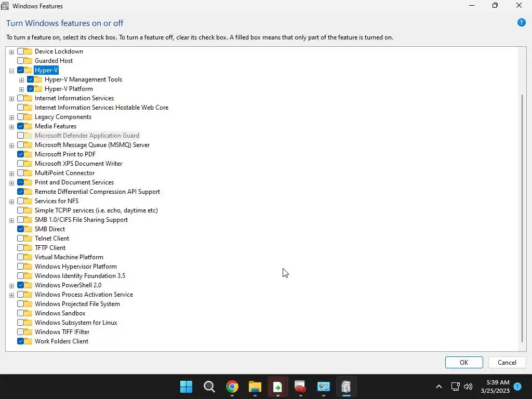Launch Google Chrome from taskbar
The width and height of the screenshot is (532, 399).
[232, 387]
